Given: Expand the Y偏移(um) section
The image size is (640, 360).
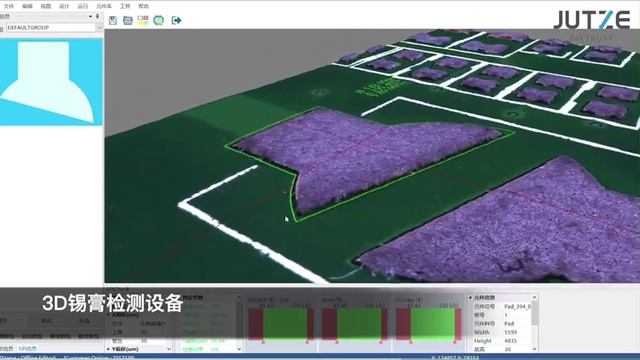Looking at the screenshot, I should (108, 349).
